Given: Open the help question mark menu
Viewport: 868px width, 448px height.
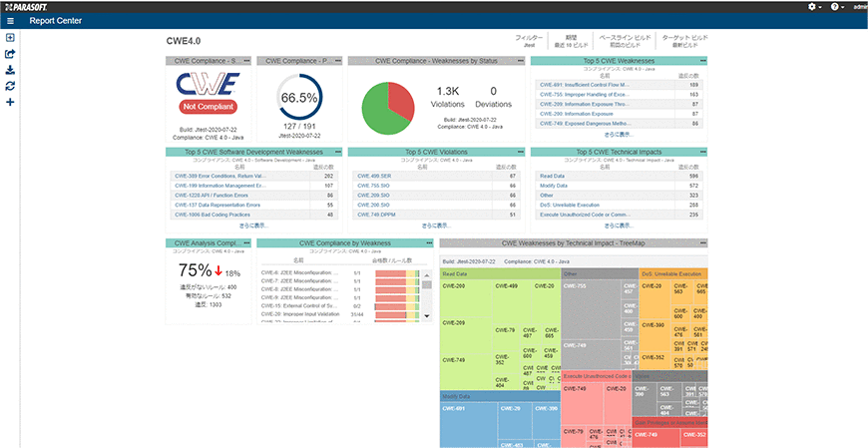Looking at the screenshot, I should click(x=837, y=7).
